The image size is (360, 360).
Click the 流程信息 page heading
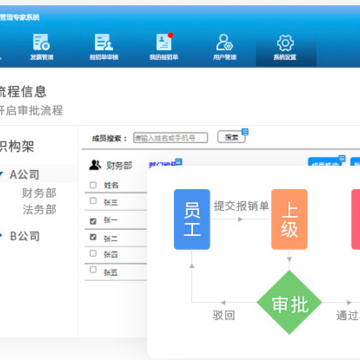pos(23,92)
